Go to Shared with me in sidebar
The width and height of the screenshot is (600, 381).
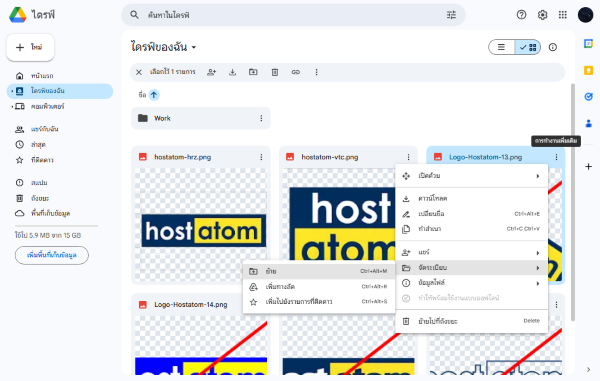[60, 129]
